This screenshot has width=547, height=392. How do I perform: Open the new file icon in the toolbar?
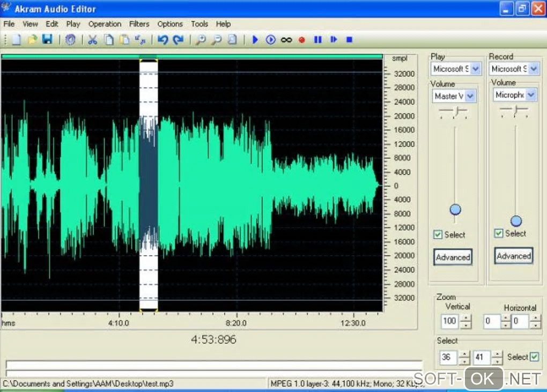pos(17,40)
